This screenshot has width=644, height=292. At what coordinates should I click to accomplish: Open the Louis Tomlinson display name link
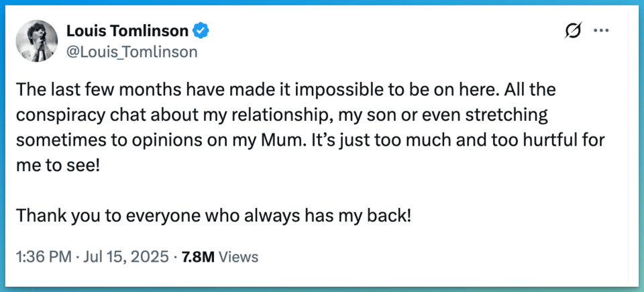tap(127, 30)
